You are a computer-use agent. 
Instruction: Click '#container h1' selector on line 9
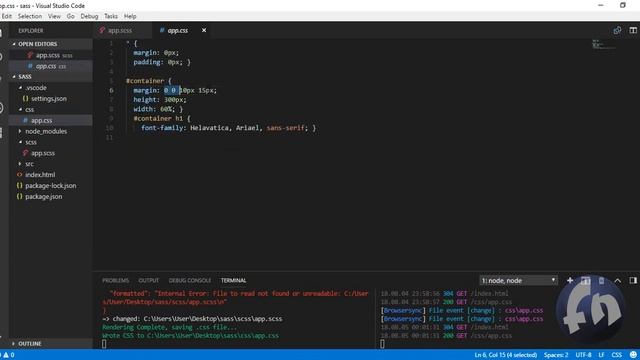[158, 118]
